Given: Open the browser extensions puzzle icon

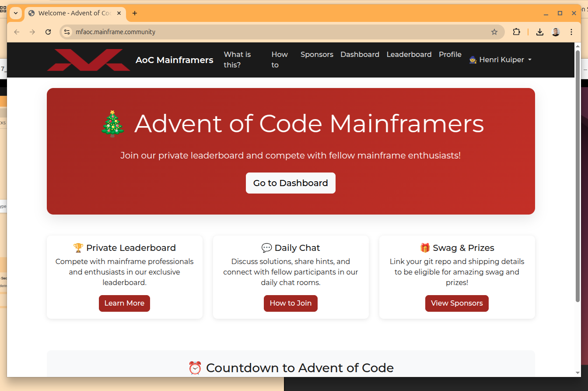Looking at the screenshot, I should 516,32.
